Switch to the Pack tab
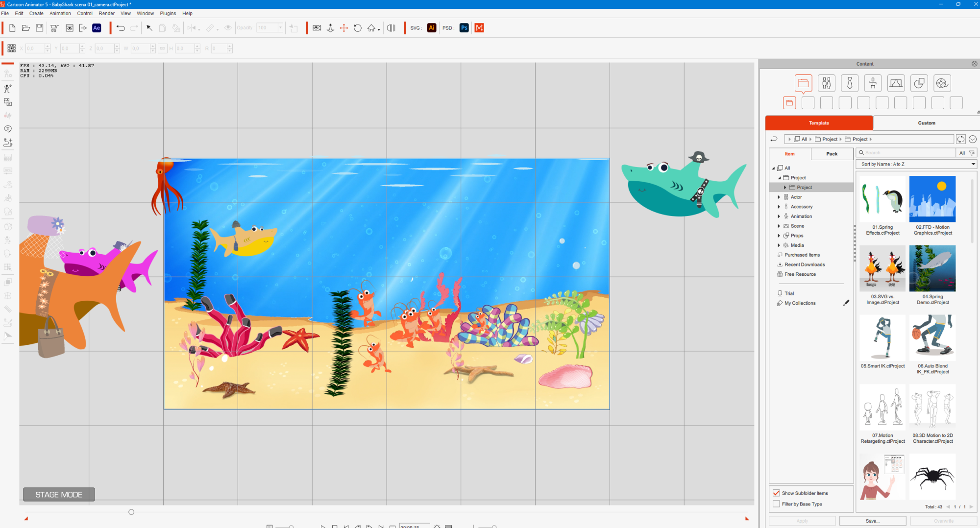This screenshot has height=528, width=980. pos(832,154)
